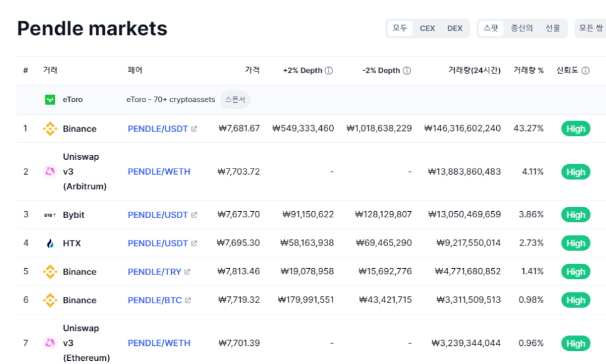Open info icon next to 신뢰도 header

tap(585, 70)
